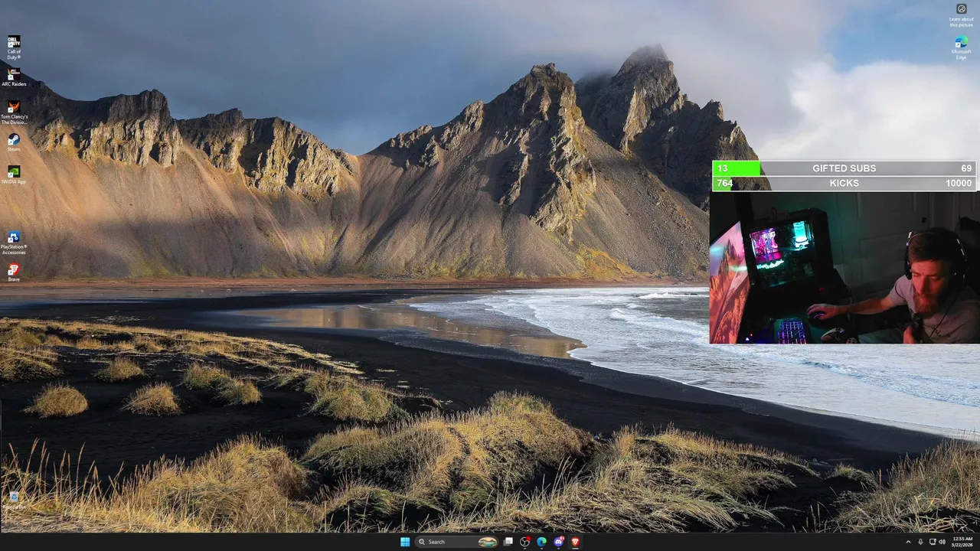Open the Steam desktop icon
This screenshot has height=551, width=980.
tap(14, 142)
